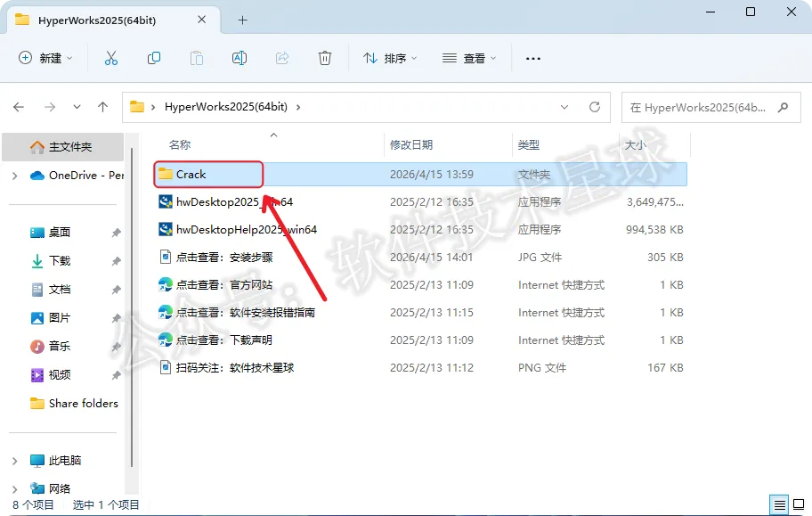812x516 pixels.
Task: Click the Paste clipboard icon
Action: coord(196,58)
